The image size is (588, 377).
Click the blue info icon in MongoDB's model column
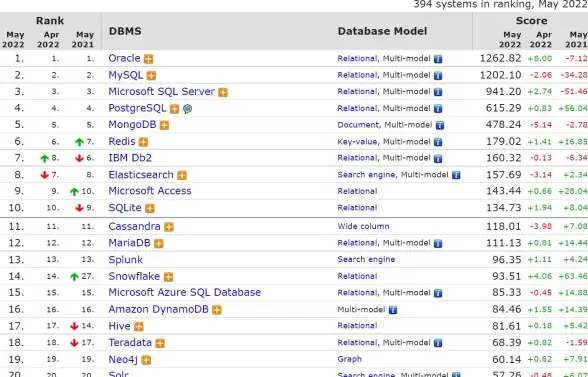440,125
